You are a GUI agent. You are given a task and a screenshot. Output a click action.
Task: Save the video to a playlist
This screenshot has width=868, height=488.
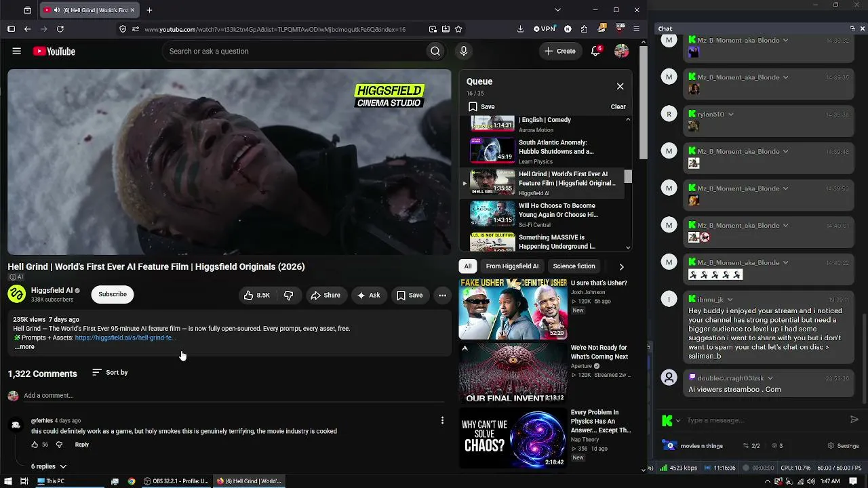coord(410,295)
